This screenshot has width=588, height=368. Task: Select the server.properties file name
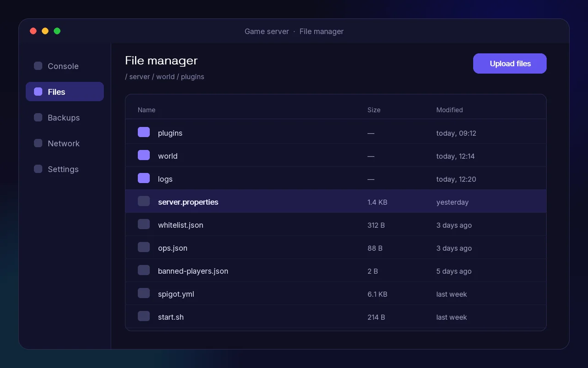point(188,202)
